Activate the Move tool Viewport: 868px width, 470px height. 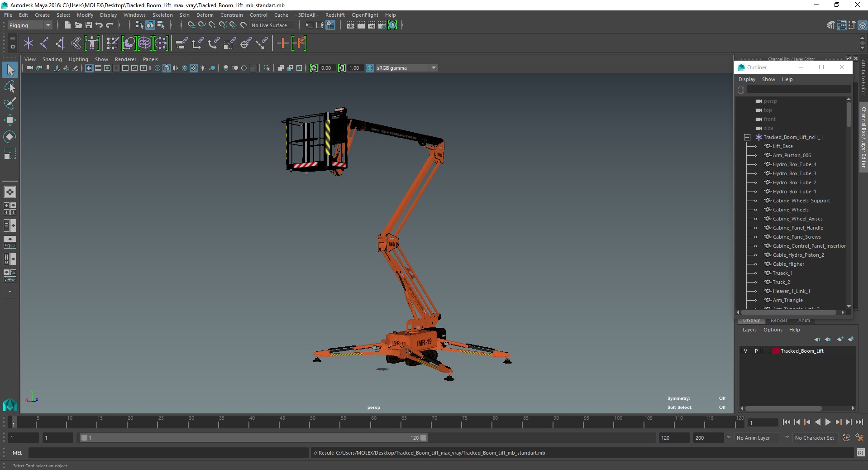pos(10,120)
